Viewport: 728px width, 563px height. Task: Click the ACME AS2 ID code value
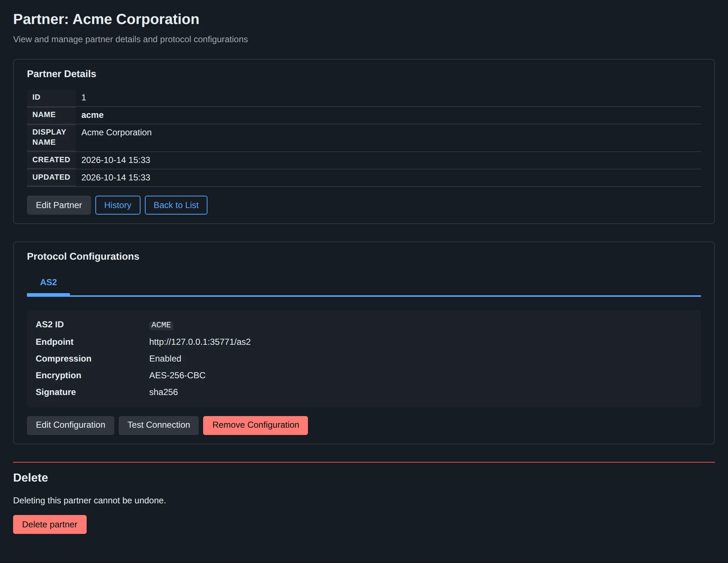[161, 325]
